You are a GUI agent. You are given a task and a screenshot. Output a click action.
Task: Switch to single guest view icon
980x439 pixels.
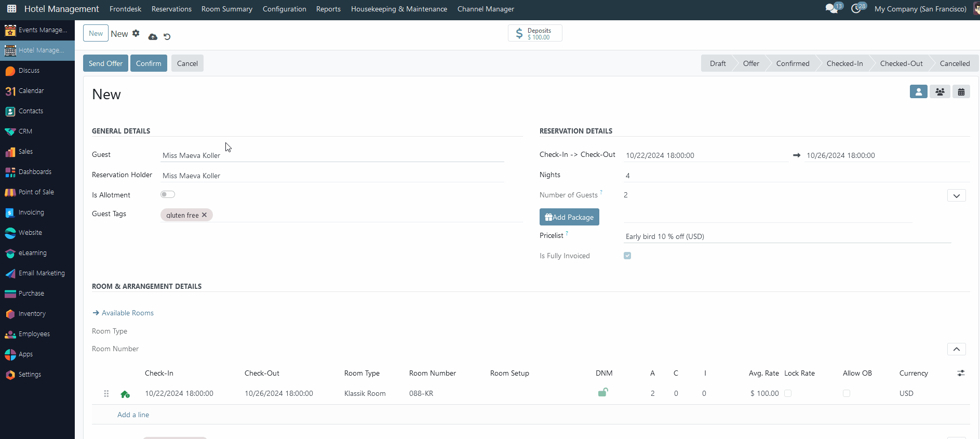[918, 91]
